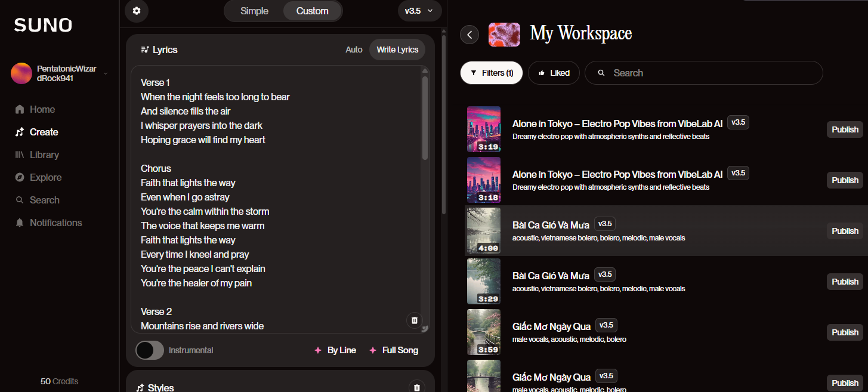Screen dimensions: 868x392
Task: Open the settings gear icon
Action: (137, 11)
